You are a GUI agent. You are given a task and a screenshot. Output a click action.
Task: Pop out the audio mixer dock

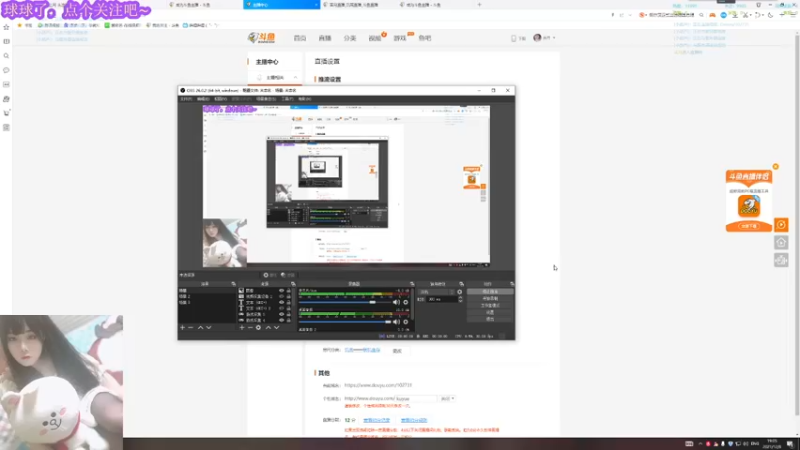pos(412,284)
